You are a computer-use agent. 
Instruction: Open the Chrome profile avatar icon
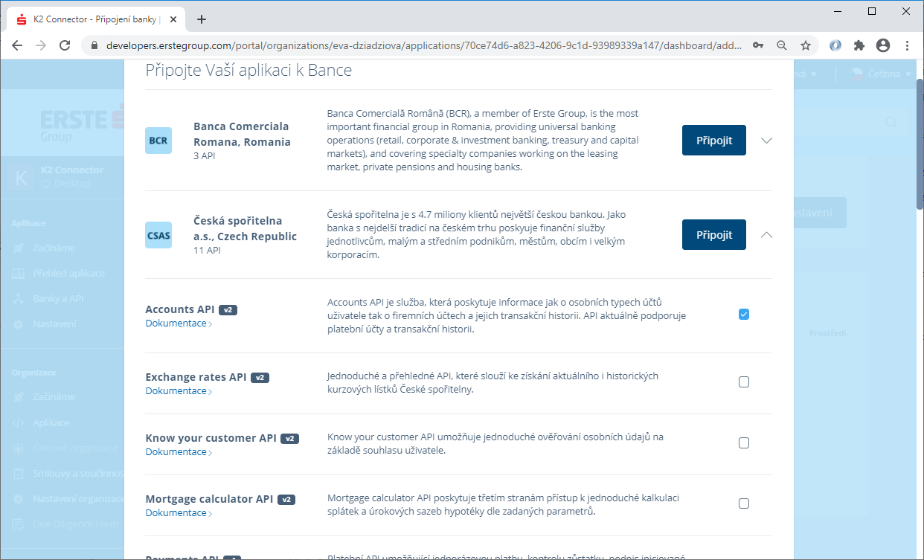click(883, 45)
